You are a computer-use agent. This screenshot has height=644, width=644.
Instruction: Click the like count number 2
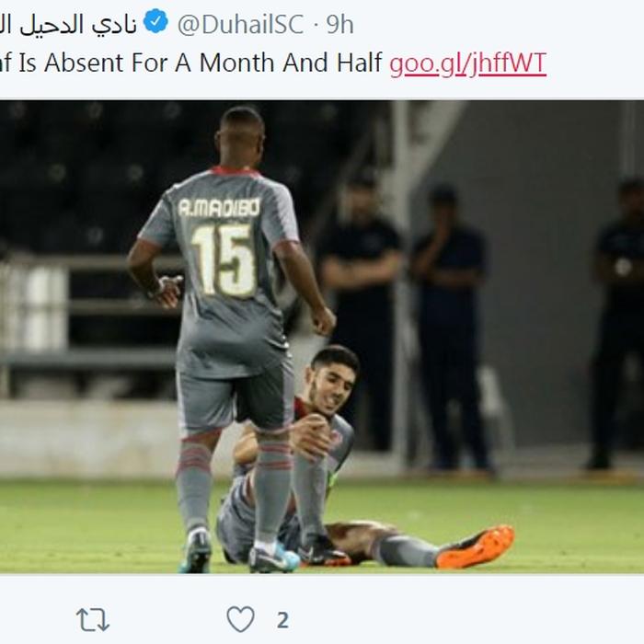[x=282, y=620]
